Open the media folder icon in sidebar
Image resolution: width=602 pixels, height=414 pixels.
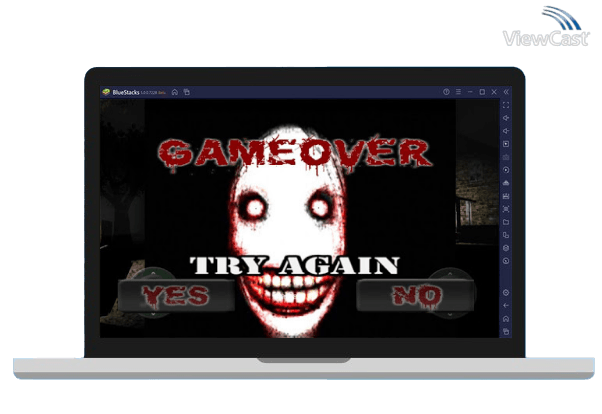pyautogui.click(x=506, y=222)
